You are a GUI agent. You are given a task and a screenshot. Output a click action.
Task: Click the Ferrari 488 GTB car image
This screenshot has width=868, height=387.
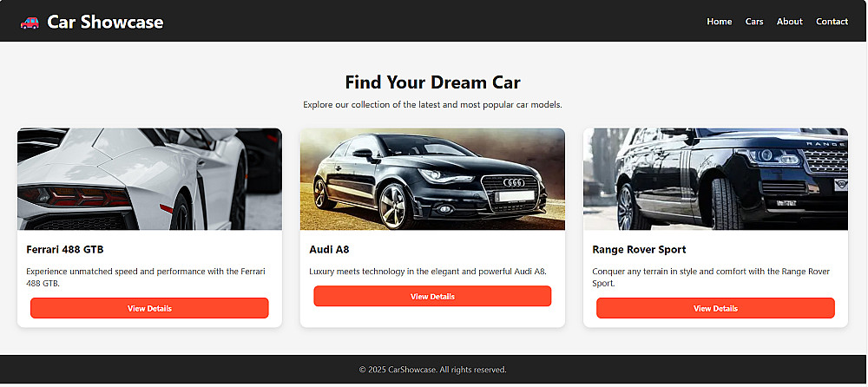coord(149,180)
